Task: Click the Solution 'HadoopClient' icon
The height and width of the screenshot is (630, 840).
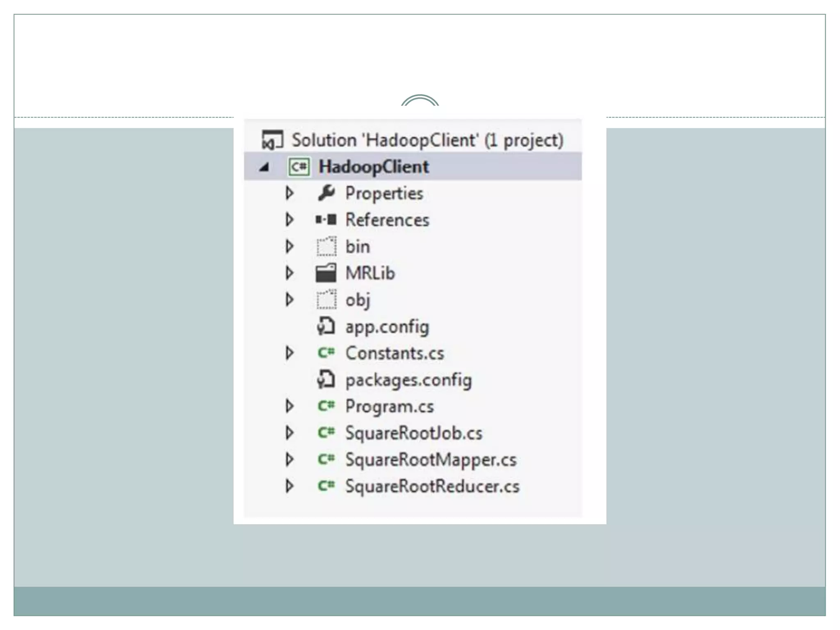Action: [x=272, y=140]
